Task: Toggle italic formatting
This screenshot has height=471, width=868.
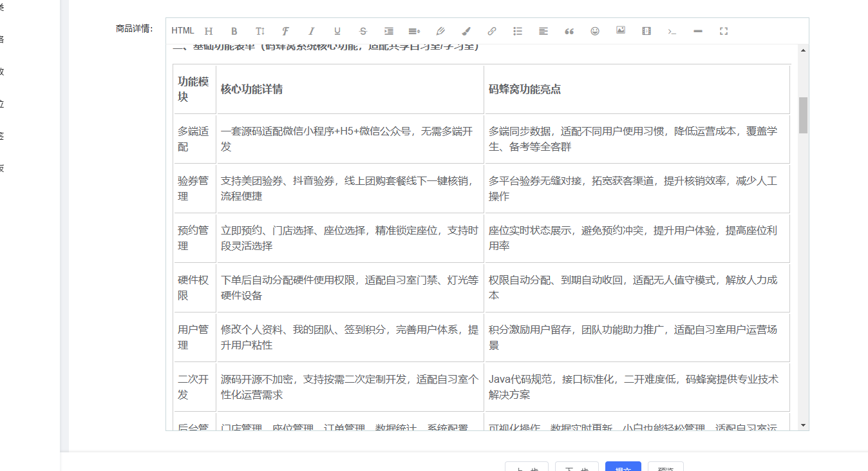Action: [311, 30]
